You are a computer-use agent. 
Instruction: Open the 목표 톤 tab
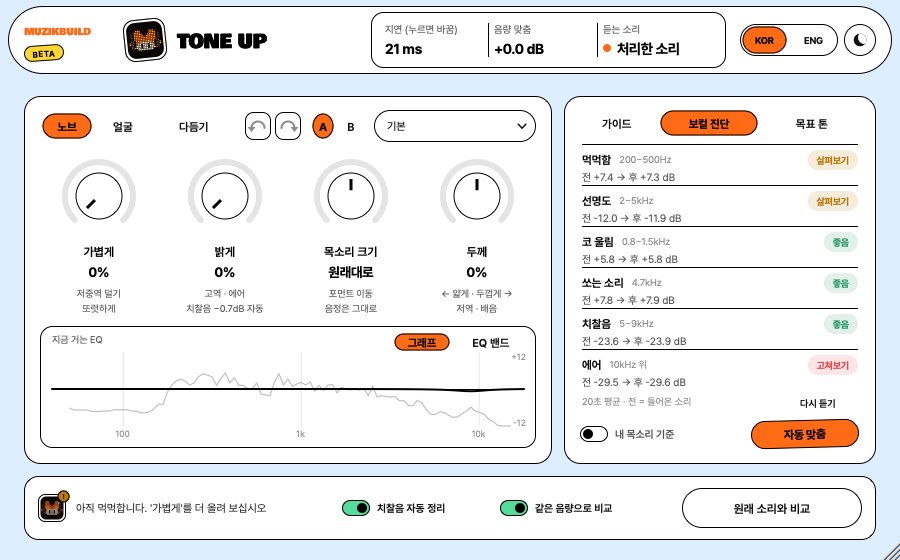click(811, 123)
